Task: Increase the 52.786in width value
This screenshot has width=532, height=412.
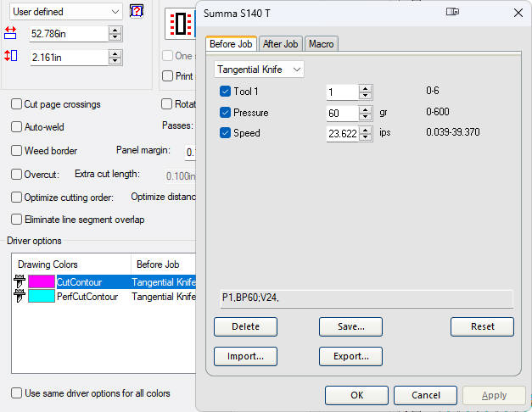Action: [115, 30]
